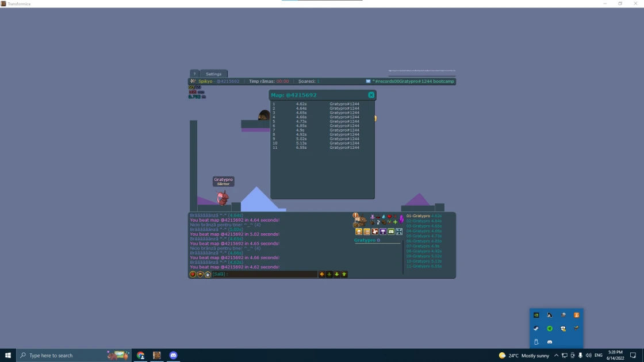Open the purple trophy ranking icon
The width and height of the screenshot is (644, 362).
click(x=383, y=232)
